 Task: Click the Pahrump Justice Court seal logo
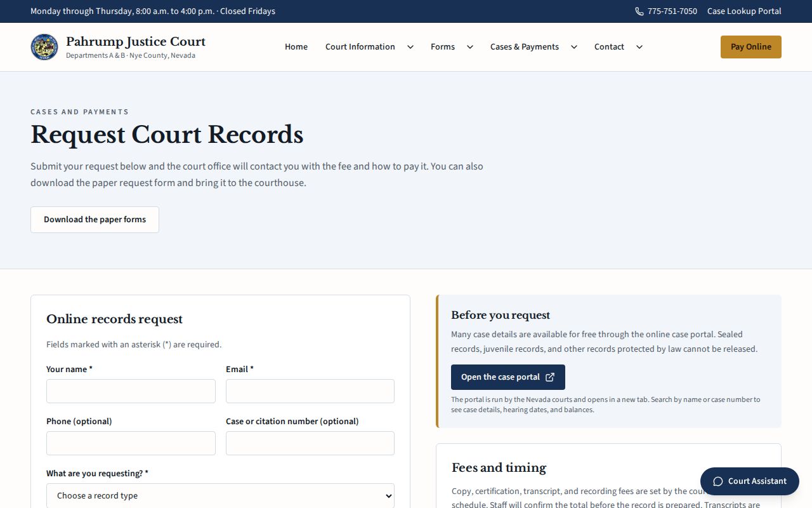tap(44, 47)
